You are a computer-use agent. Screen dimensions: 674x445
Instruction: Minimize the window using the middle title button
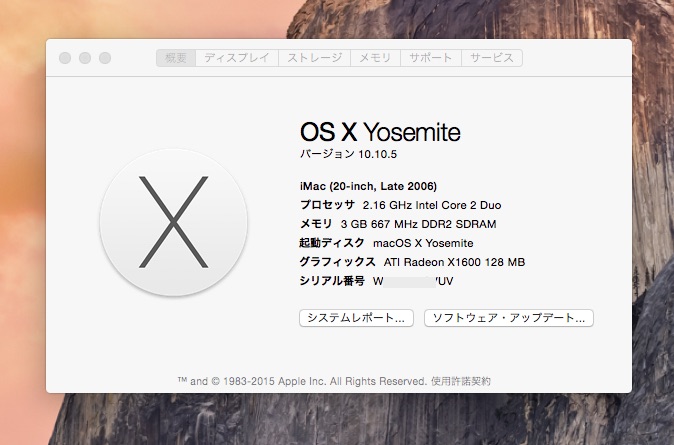click(x=85, y=58)
